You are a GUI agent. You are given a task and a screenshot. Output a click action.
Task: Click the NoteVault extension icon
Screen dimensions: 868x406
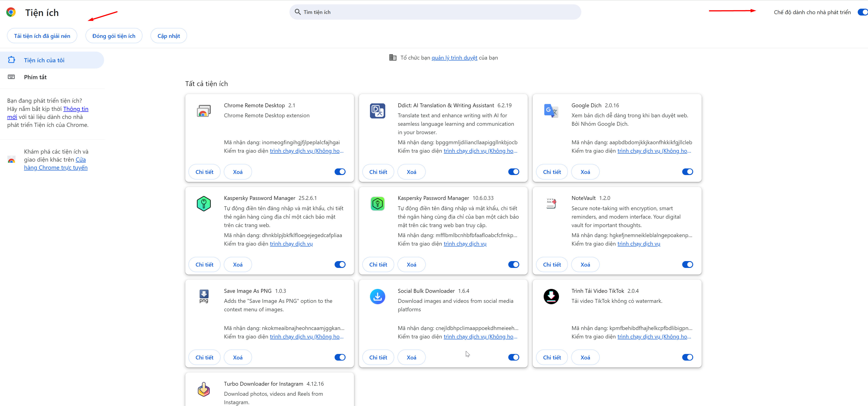click(x=551, y=204)
